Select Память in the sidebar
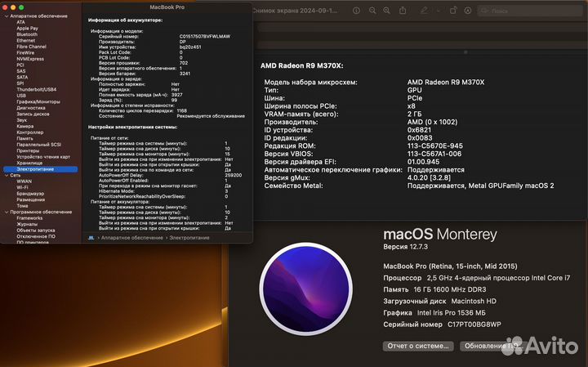588x367 pixels. [24, 138]
